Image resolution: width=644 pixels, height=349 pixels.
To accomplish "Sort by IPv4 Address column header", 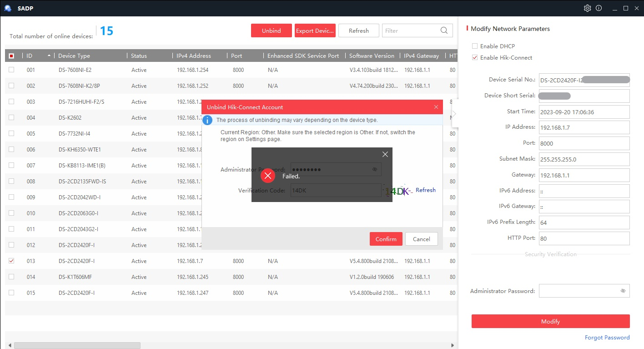I will click(x=194, y=56).
